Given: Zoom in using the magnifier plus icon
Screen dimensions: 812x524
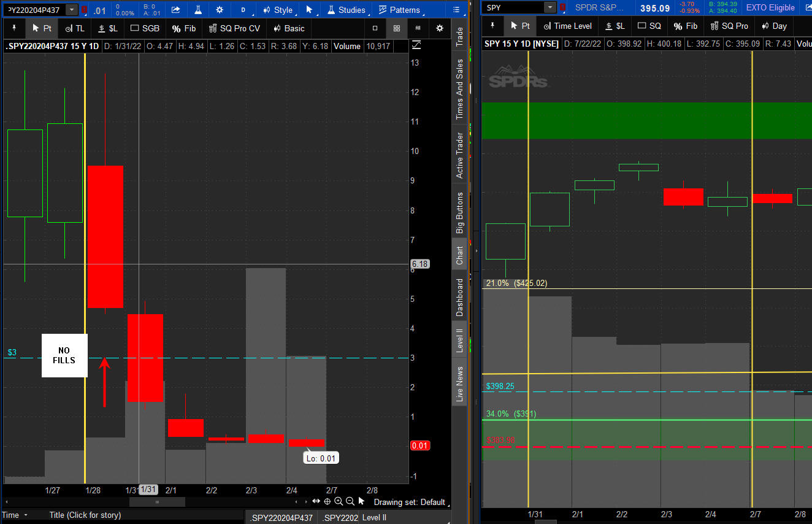Looking at the screenshot, I should [339, 501].
